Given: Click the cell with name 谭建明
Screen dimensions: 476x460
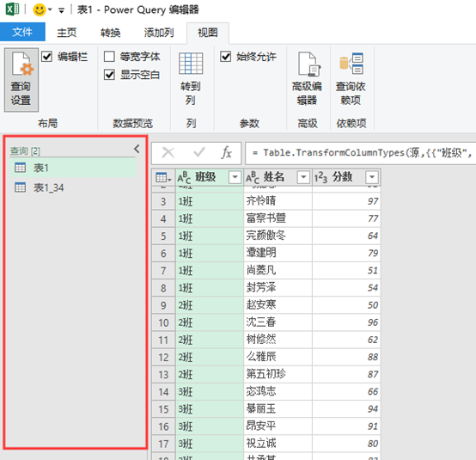Looking at the screenshot, I should (x=278, y=253).
